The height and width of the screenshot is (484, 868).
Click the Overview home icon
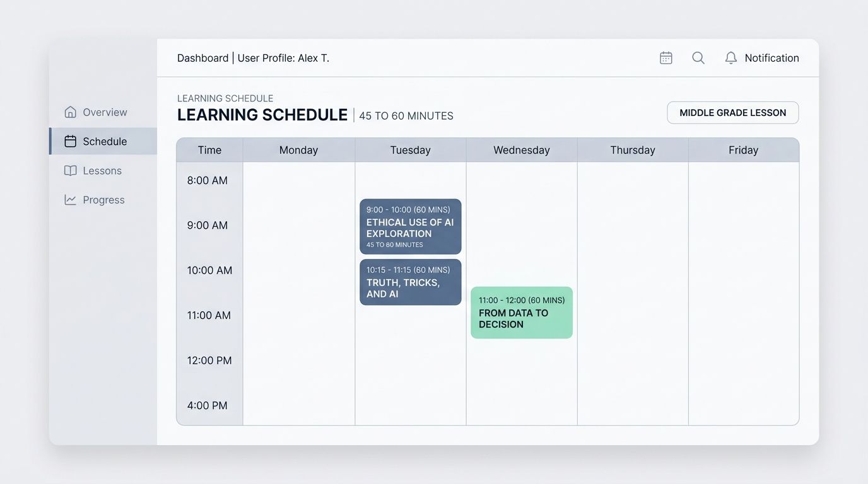(70, 112)
